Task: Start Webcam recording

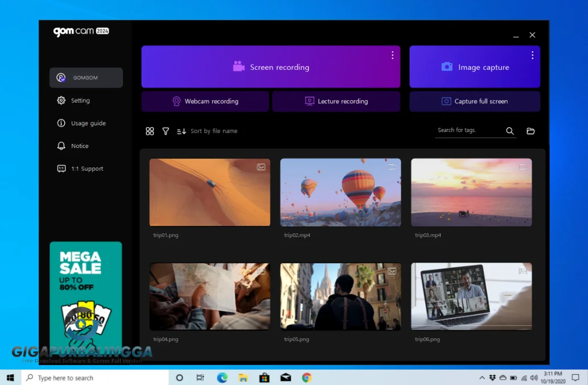Action: [205, 102]
